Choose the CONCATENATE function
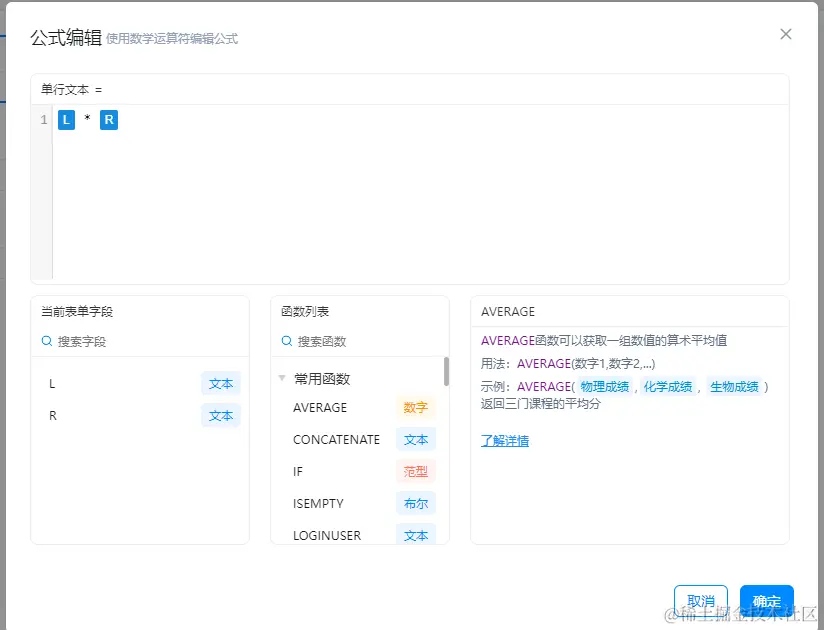Image resolution: width=824 pixels, height=630 pixels. (336, 440)
